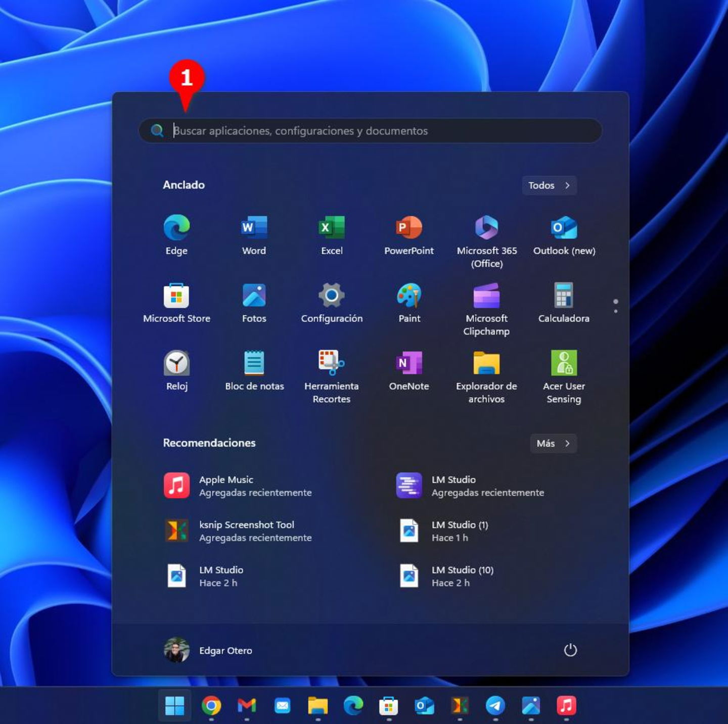Launch OneNote pinned app
Viewport: 728px width, 724px height.
tap(409, 370)
